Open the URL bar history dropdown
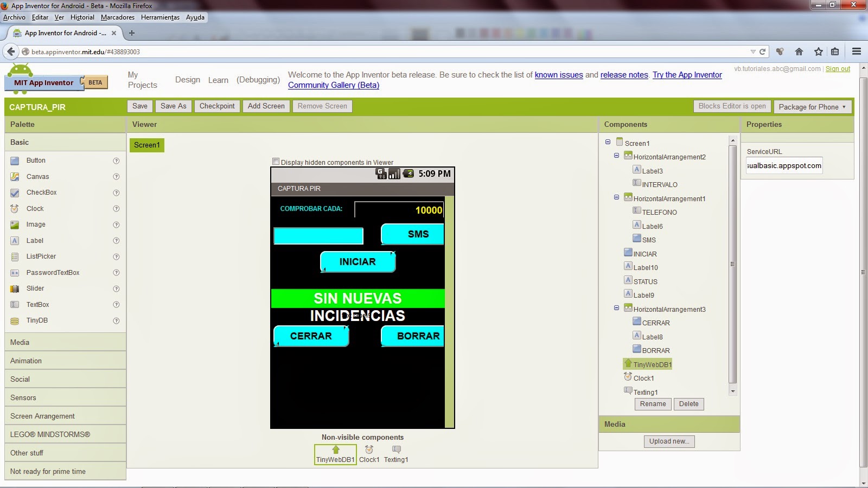 coord(753,52)
